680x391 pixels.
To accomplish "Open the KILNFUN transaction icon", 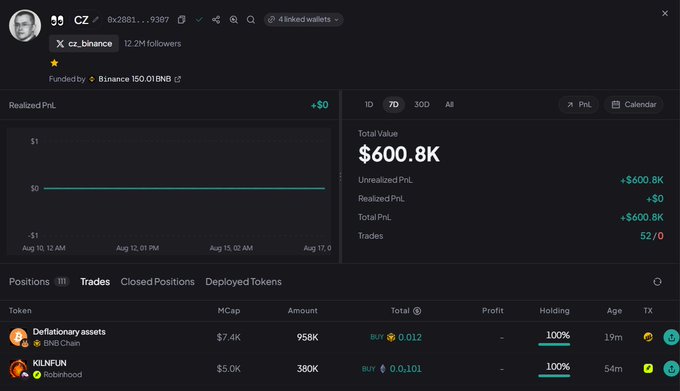I will 648,368.
